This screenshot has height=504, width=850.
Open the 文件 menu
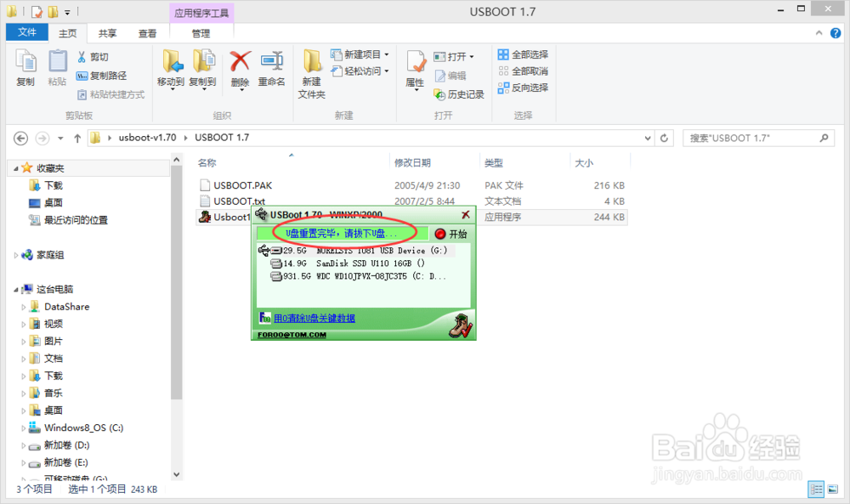point(26,32)
